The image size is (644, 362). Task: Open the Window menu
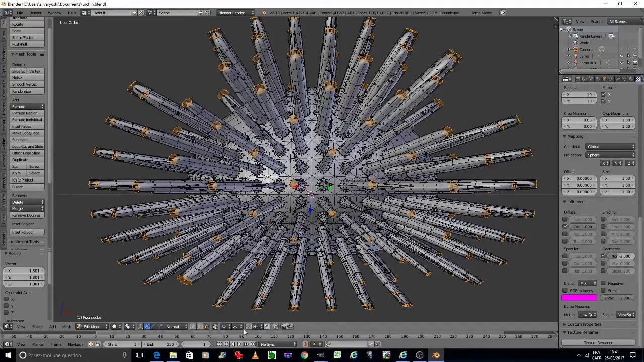(x=54, y=12)
